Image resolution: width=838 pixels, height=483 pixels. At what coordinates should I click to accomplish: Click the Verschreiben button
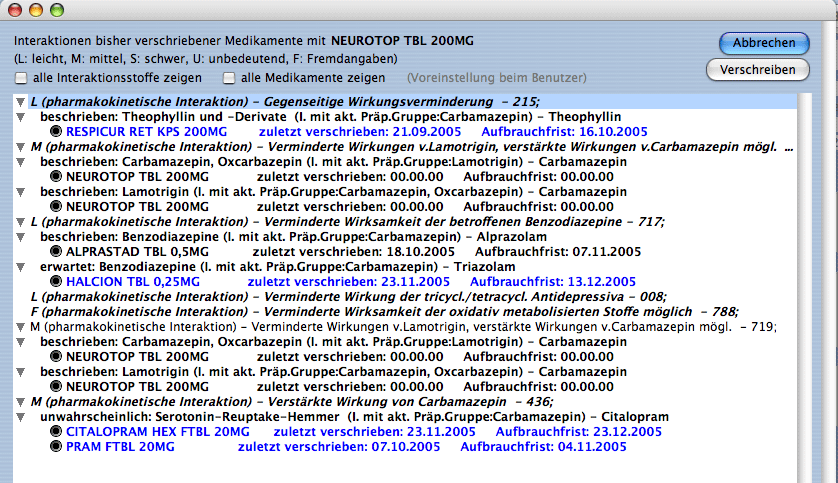click(x=757, y=69)
